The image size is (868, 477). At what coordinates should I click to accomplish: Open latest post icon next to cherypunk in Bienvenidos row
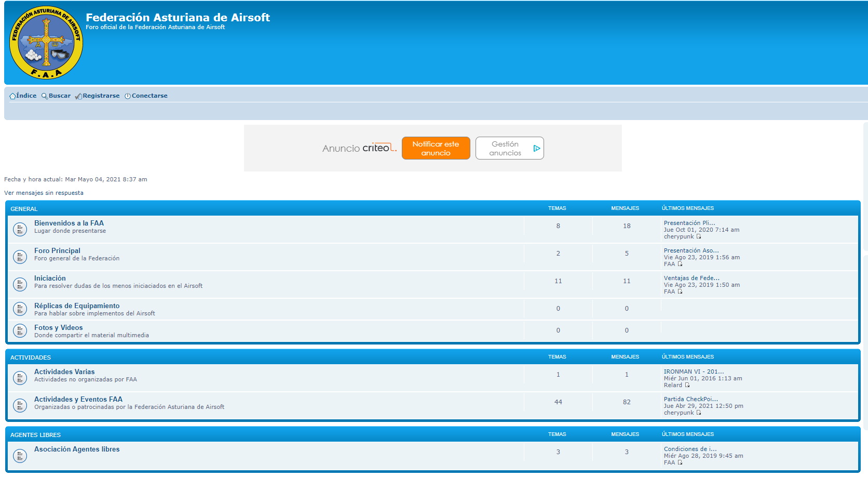click(x=699, y=237)
